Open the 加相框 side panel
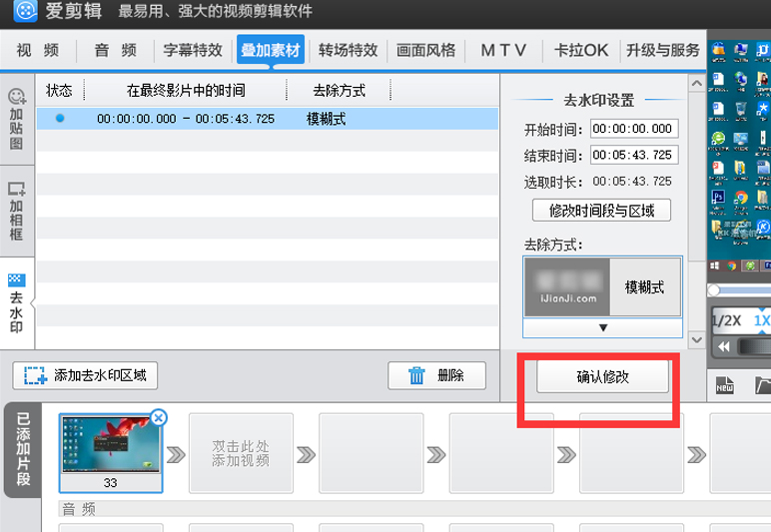 pos(17,212)
